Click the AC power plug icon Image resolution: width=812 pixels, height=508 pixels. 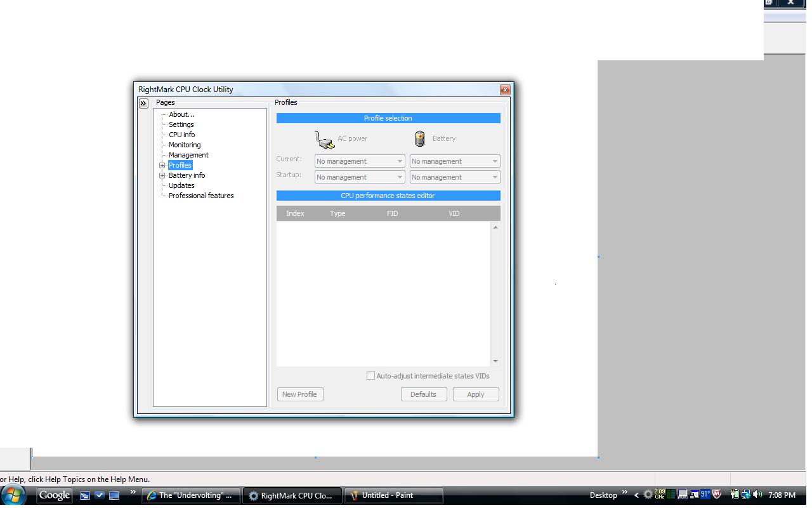point(324,139)
